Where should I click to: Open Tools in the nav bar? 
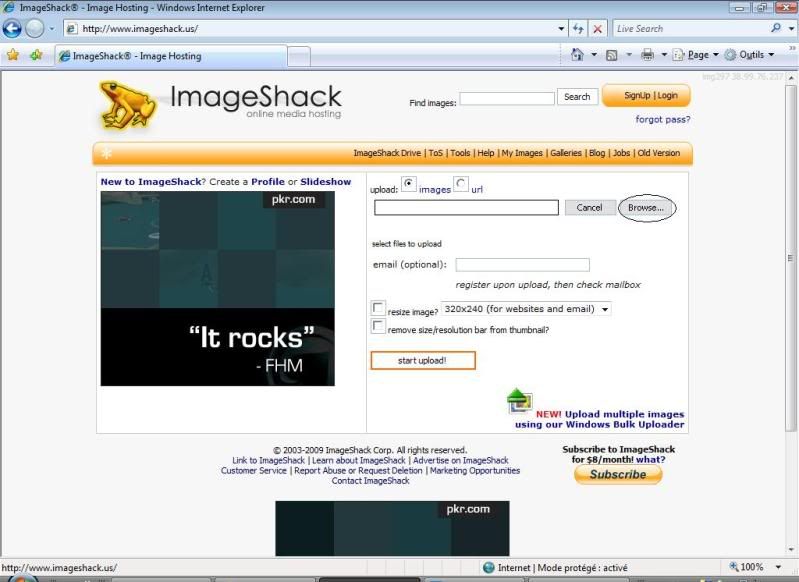[460, 153]
